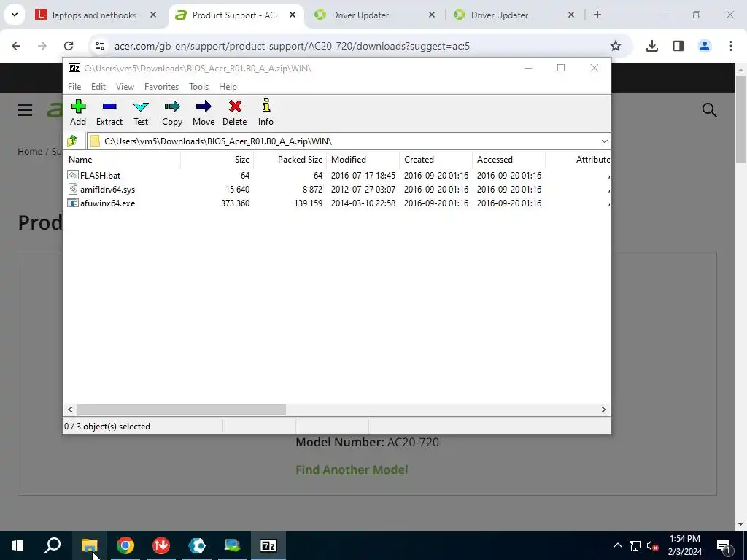
Task: Open Chrome's tab search dropdown arrow
Action: pyautogui.click(x=15, y=15)
